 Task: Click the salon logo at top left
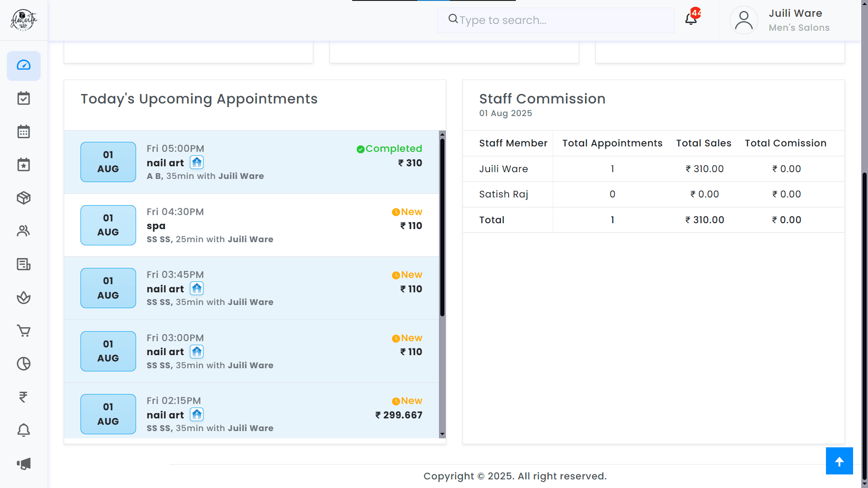click(24, 20)
